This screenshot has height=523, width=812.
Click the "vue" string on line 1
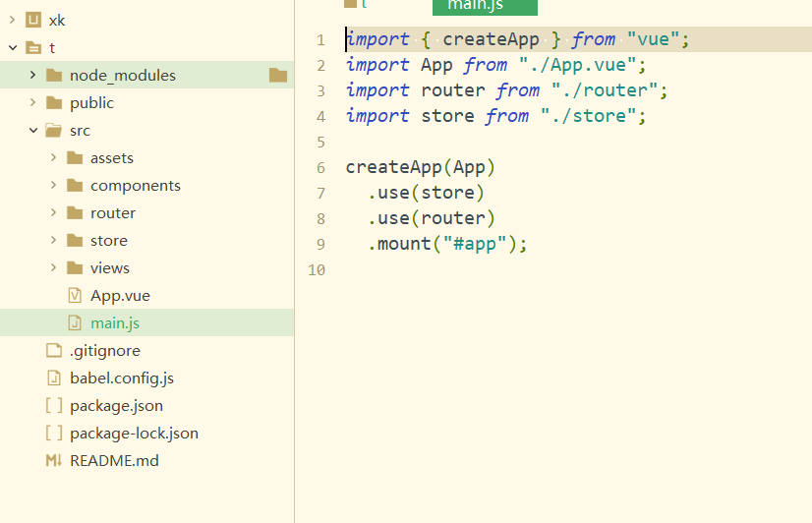pyautogui.click(x=653, y=39)
